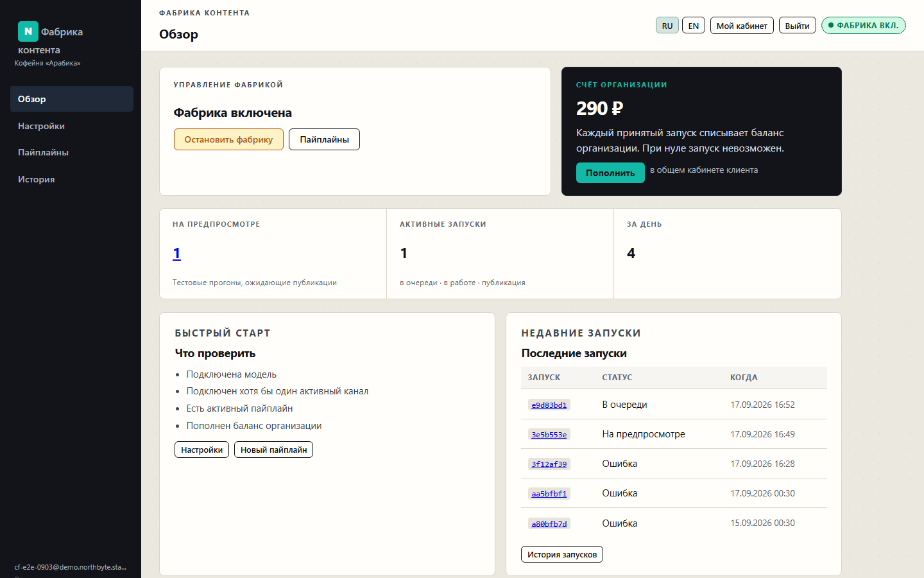Click the СТАТУС column header
This screenshot has height=578, width=924.
[617, 378]
